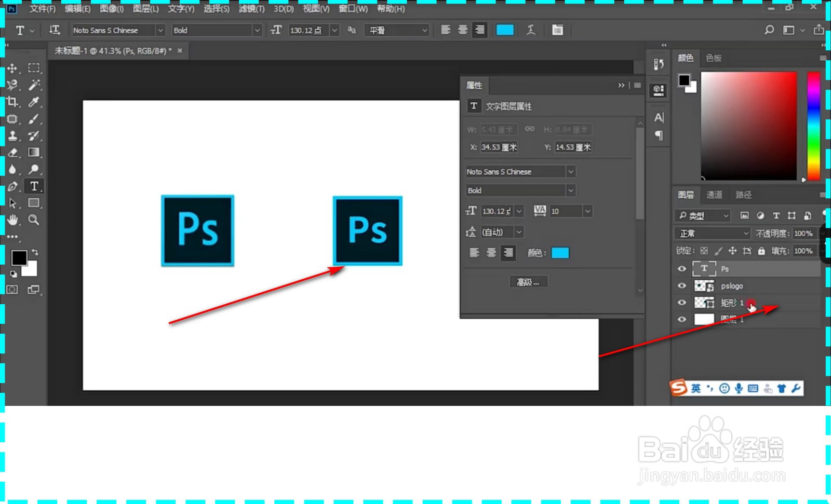Select the Hand tool

(12, 220)
